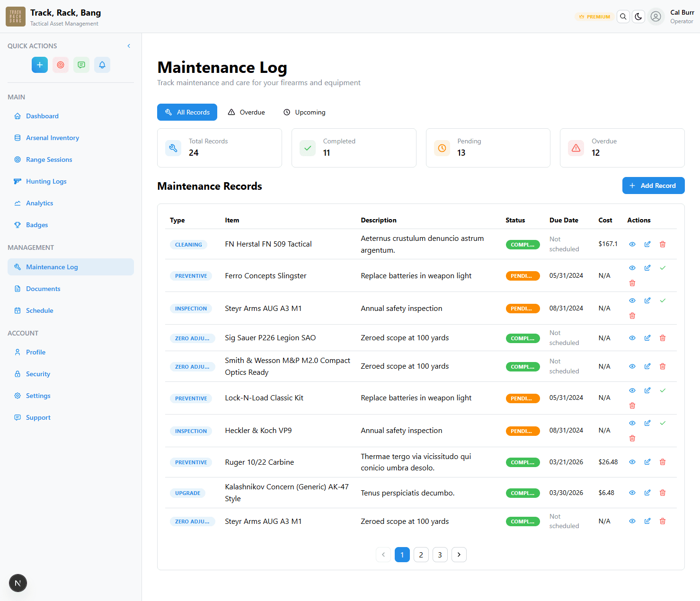Delete the Heckler & Koch VP9 record
This screenshot has height=601, width=700.
[632, 438]
